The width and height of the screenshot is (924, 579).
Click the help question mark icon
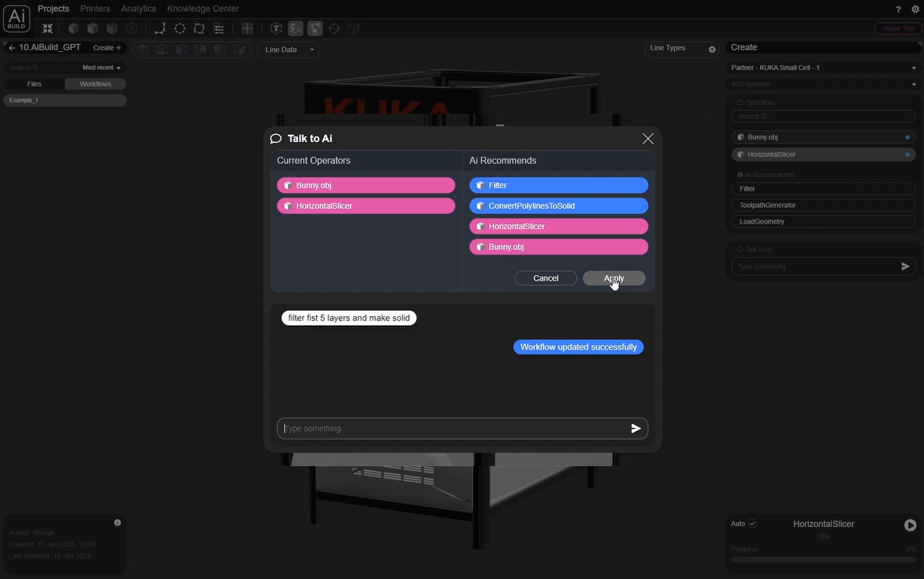click(x=898, y=9)
